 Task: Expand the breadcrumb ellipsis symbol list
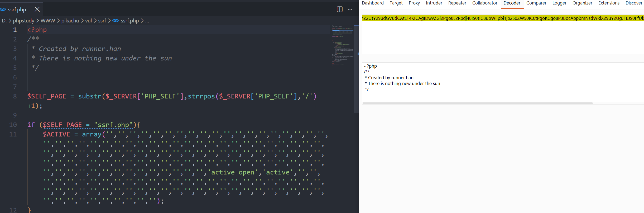tap(147, 21)
